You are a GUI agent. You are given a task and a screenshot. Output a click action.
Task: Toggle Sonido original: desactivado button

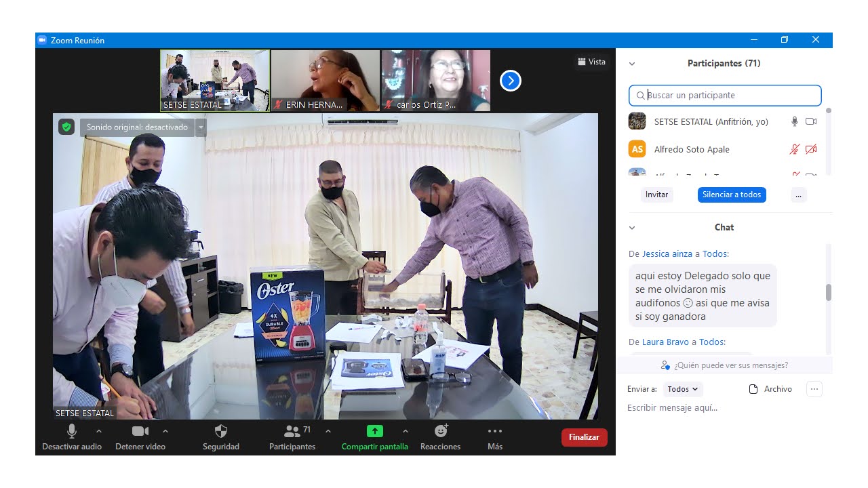pyautogui.click(x=137, y=127)
